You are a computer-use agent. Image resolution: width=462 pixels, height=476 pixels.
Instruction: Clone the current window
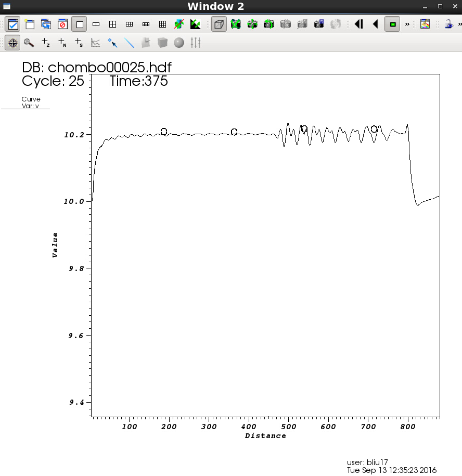pyautogui.click(x=46, y=24)
